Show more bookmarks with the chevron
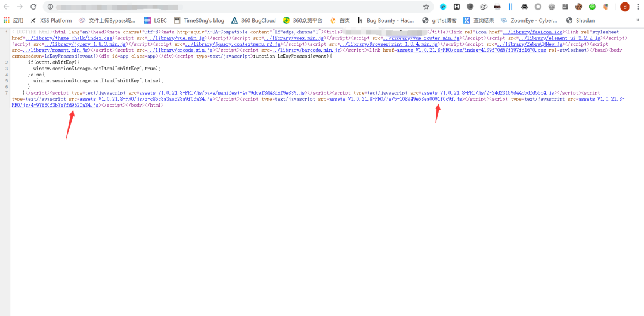Viewport: 644px width, 316px height. (638, 20)
